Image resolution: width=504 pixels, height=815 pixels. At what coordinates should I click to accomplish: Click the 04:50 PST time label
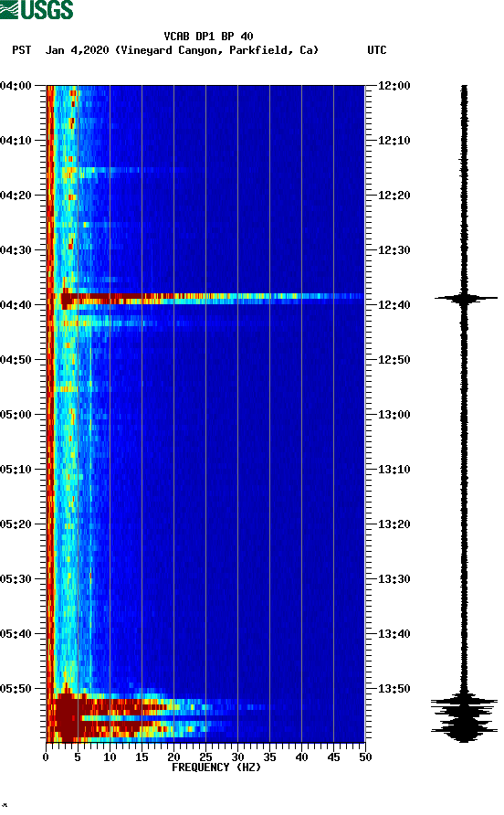tap(16, 360)
